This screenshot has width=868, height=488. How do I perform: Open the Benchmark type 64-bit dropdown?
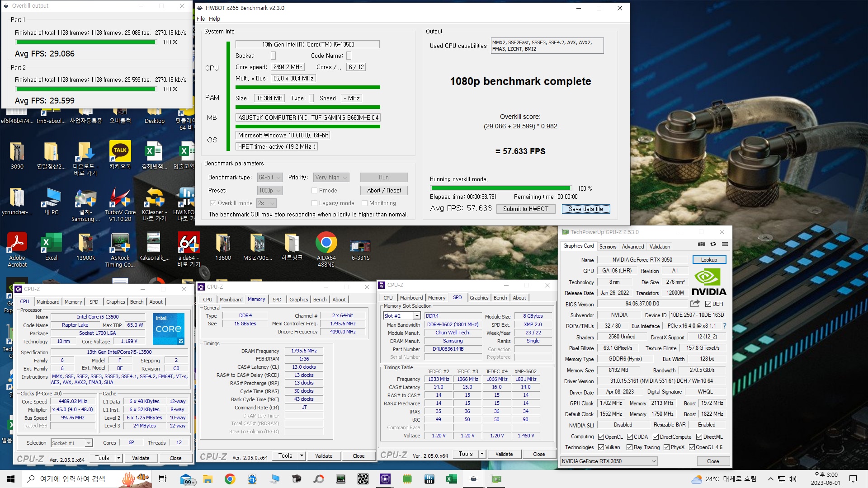[x=270, y=178]
